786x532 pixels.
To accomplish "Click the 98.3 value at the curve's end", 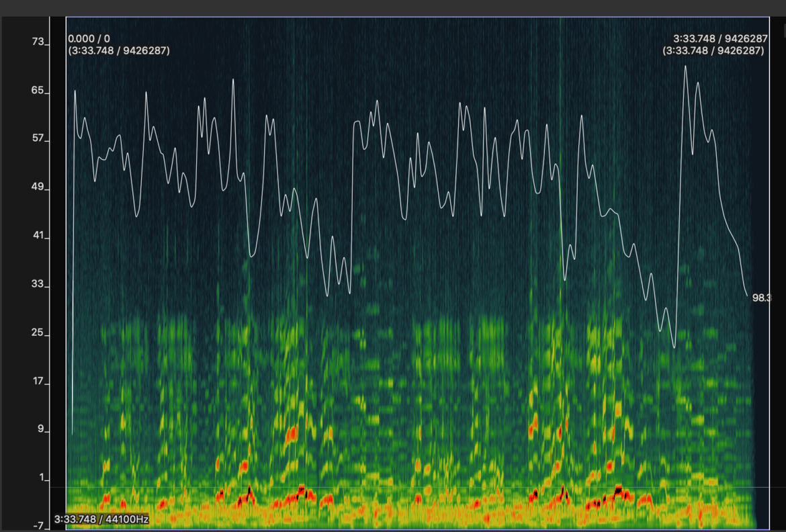I will (761, 298).
